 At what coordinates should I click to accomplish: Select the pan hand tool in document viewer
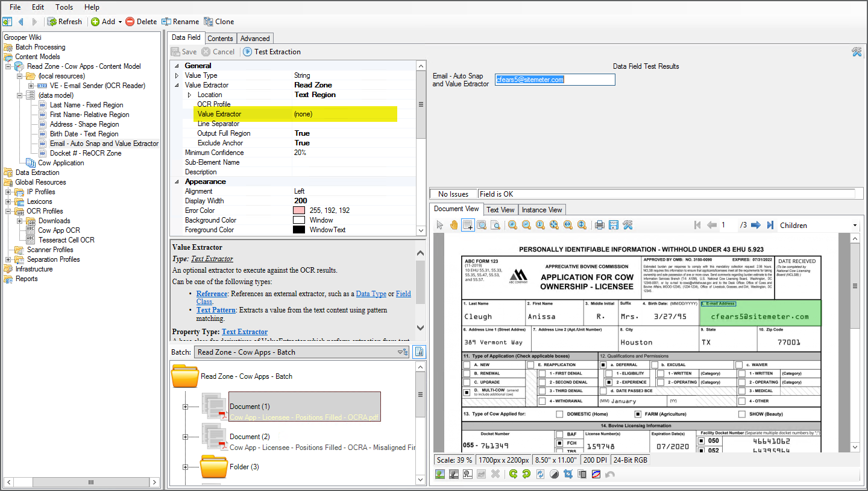453,225
